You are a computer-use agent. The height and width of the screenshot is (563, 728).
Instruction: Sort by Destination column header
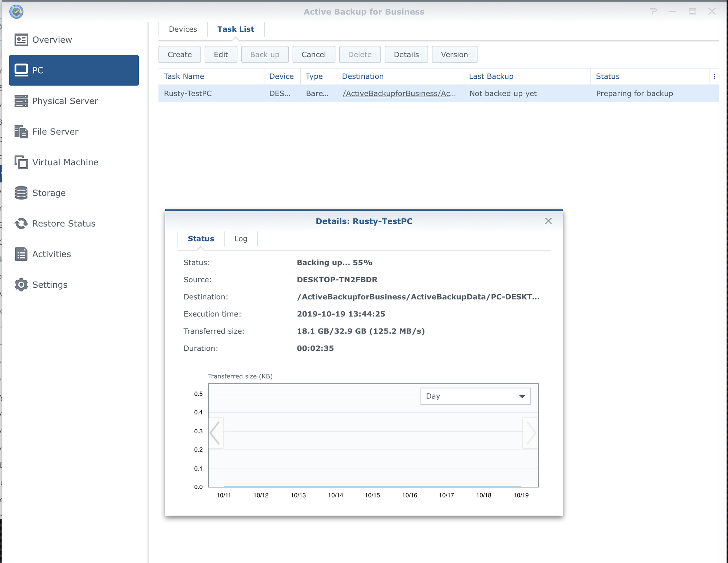[400, 76]
